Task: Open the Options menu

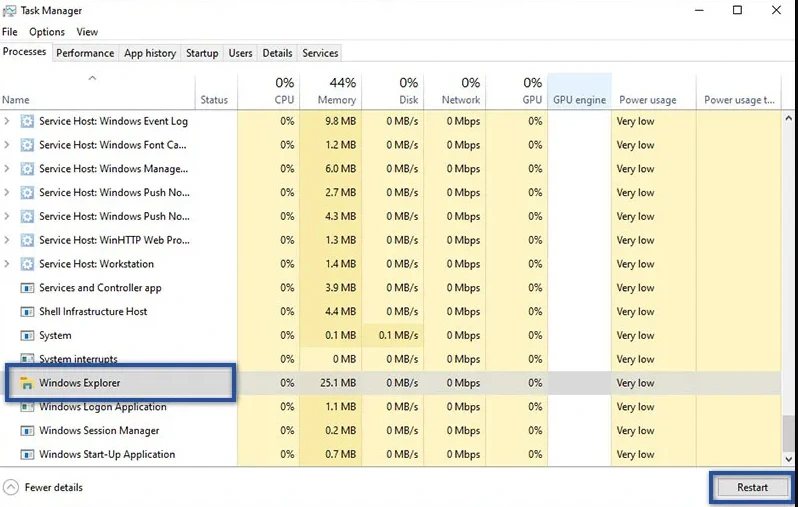Action: [47, 32]
